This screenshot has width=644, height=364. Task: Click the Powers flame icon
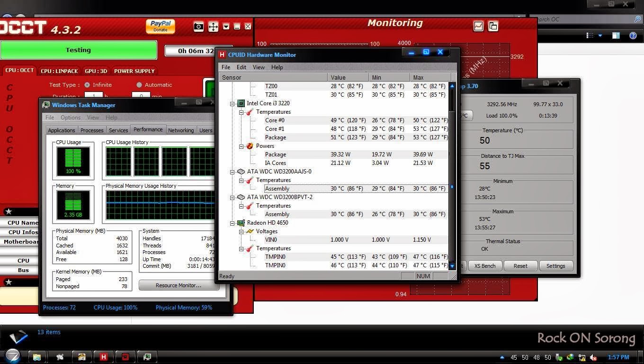coord(250,146)
